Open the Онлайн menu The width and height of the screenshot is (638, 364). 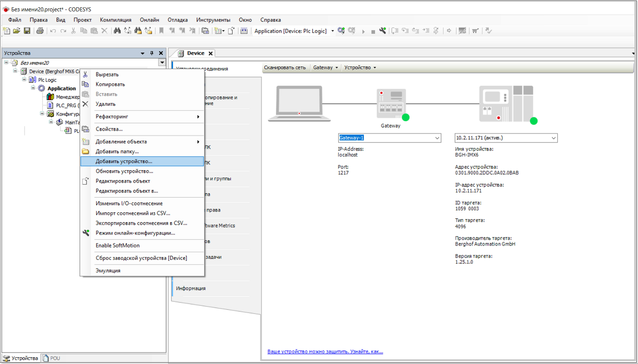click(150, 20)
